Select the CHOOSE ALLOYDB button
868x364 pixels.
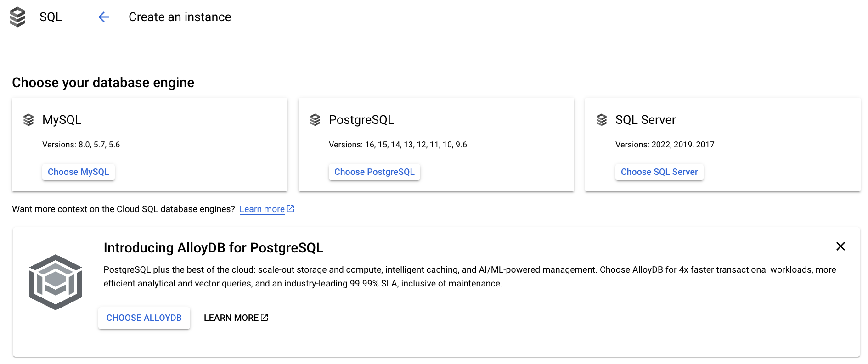click(x=144, y=318)
